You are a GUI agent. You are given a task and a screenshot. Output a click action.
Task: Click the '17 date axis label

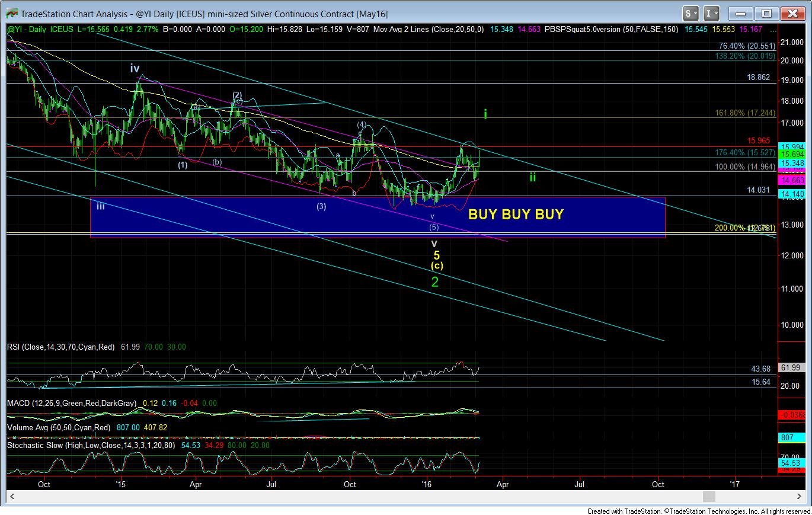point(735,484)
